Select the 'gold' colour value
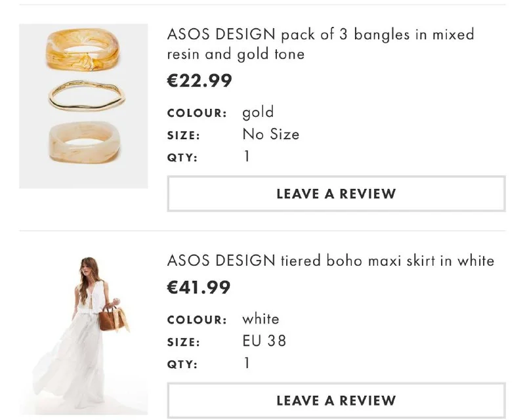 [258, 112]
